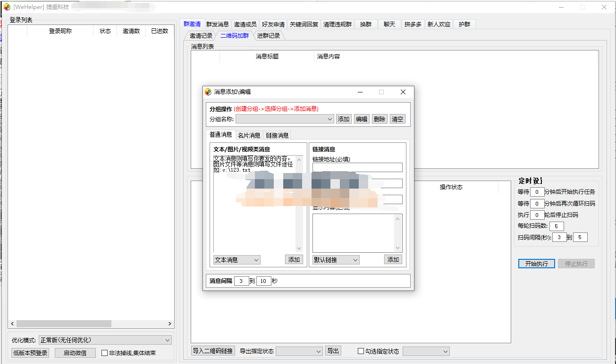Expand the 文本消息 type dropdown
The width and height of the screenshot is (616, 364).
pyautogui.click(x=256, y=260)
